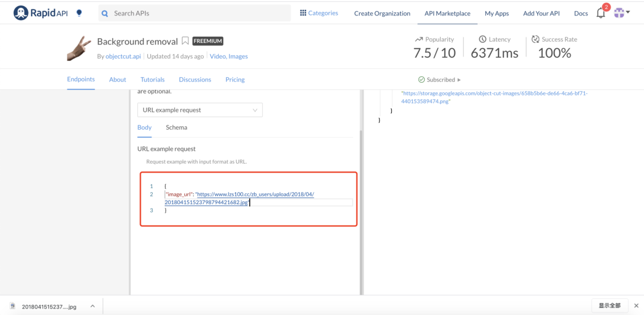Viewport: 644px width, 315px height.
Task: Click line number 3 in the code editor
Action: pos(151,210)
